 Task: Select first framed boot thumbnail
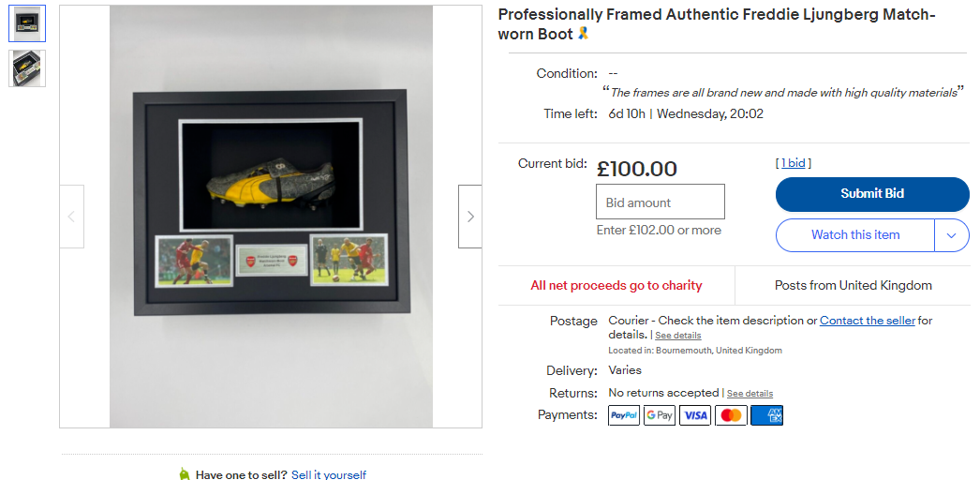[27, 23]
